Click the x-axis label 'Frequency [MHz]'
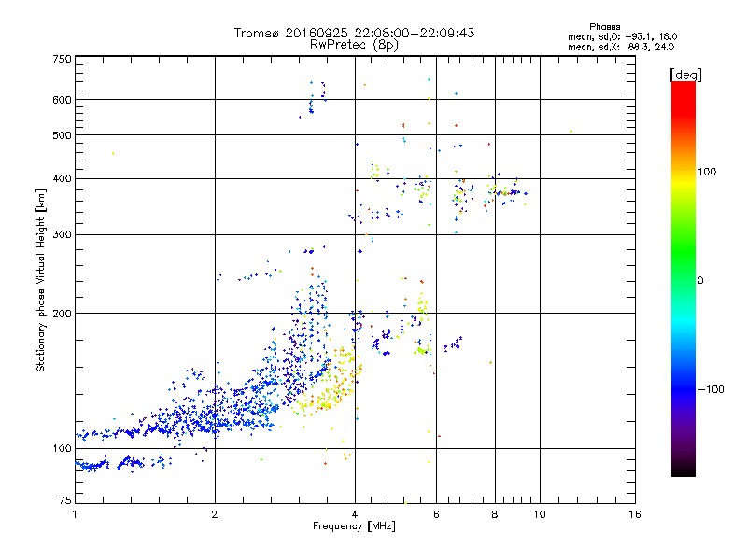This screenshot has width=747, height=560. point(354,526)
